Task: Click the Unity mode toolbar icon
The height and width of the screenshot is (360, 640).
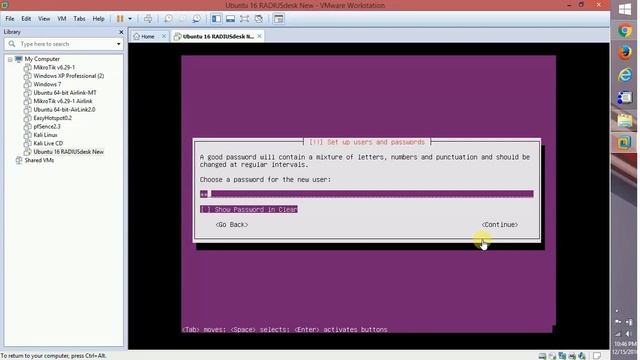Action: pos(259,19)
